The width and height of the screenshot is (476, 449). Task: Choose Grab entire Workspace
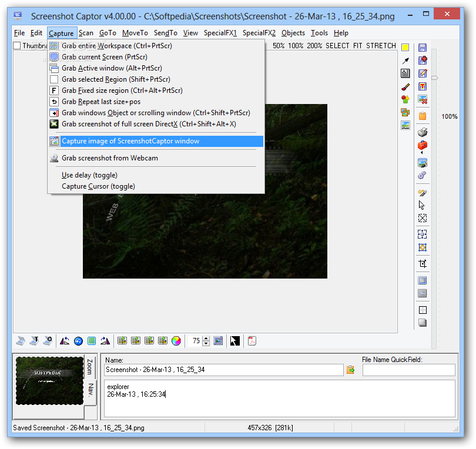pos(156,46)
